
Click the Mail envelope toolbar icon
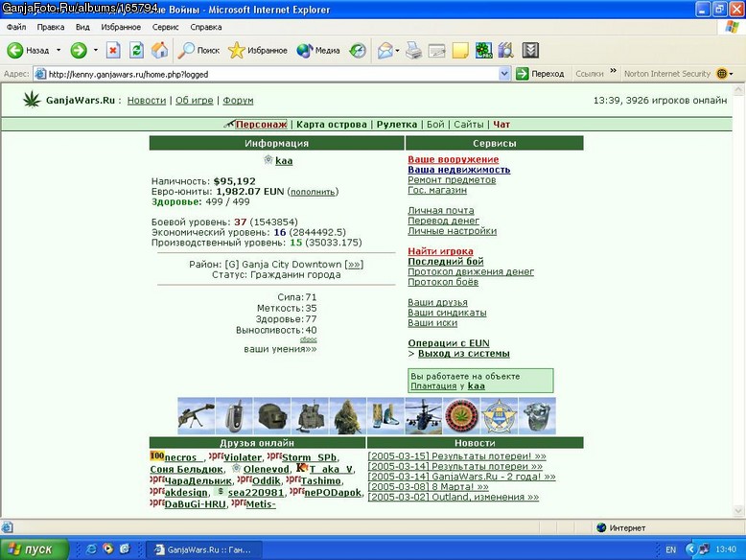click(385, 51)
